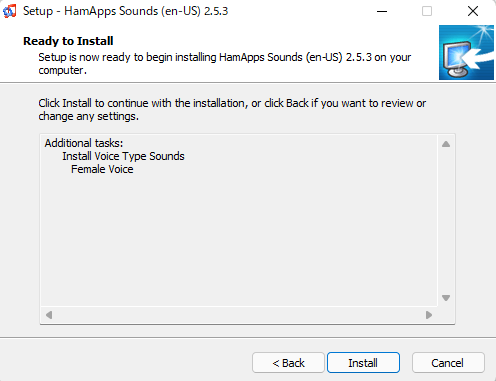Screen dimensions: 496x381
Task: Cancel the HamApps Sounds setup
Action: pos(448,362)
